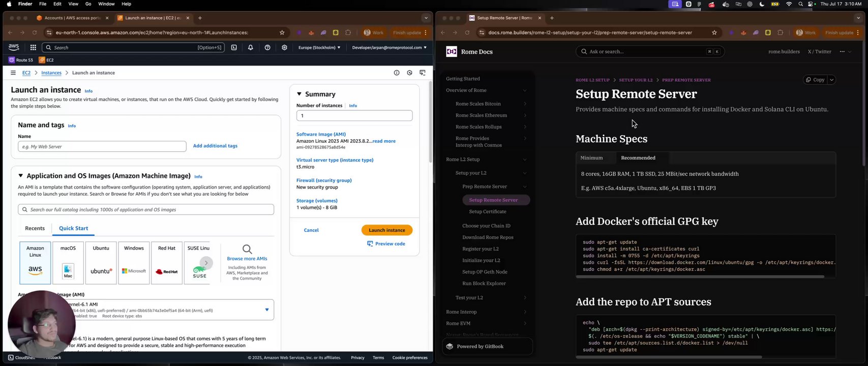This screenshot has height=366, width=868.
Task: Click the Preview code link
Action: coord(386,243)
